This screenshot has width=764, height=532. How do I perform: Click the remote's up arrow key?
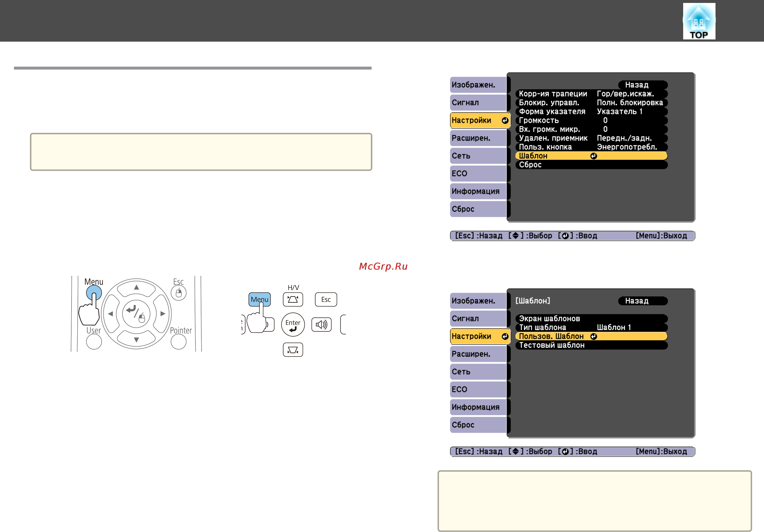[x=136, y=288]
